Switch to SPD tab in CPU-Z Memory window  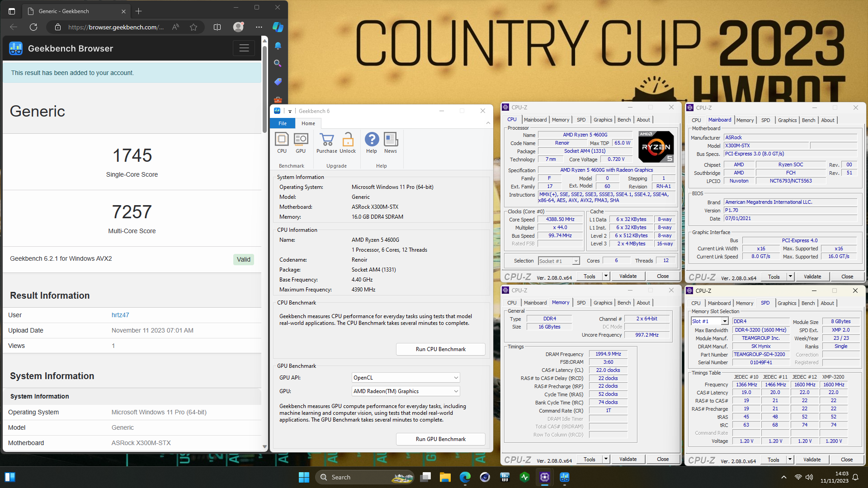tap(581, 303)
